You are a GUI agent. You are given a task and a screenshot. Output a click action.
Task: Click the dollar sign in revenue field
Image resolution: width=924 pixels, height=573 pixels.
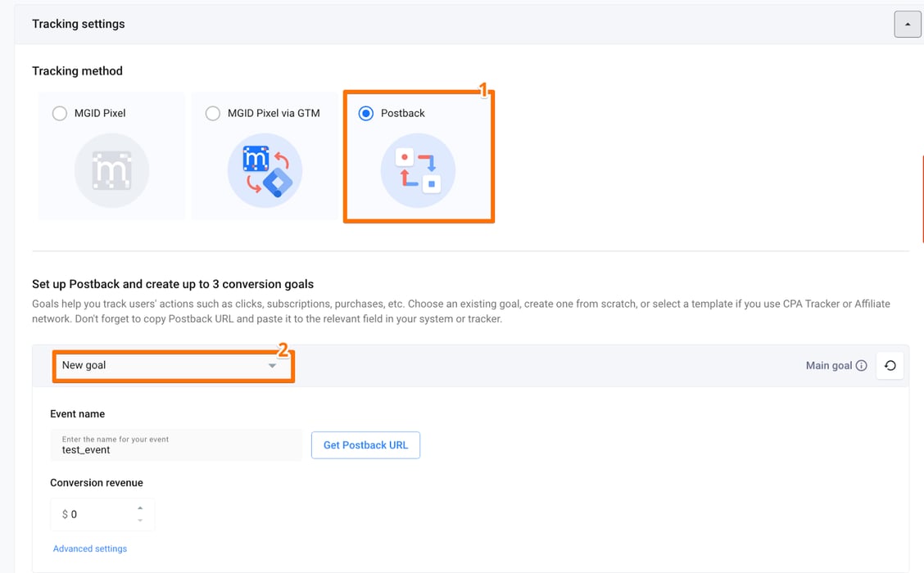(x=65, y=514)
